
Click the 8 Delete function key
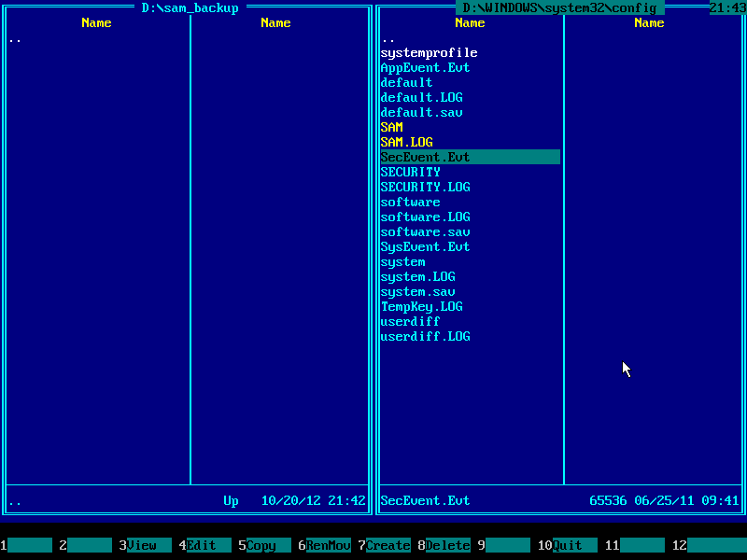(444, 545)
